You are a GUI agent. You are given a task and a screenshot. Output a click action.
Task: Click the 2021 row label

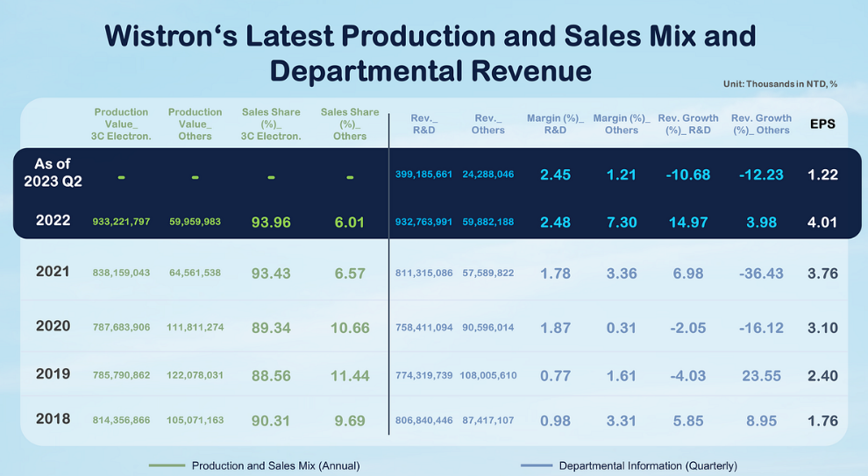point(53,272)
